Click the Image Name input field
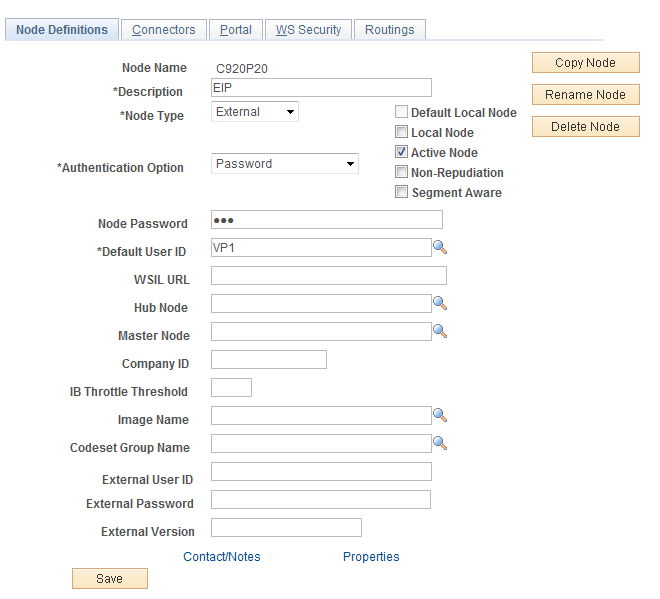The height and width of the screenshot is (599, 660). click(321, 415)
